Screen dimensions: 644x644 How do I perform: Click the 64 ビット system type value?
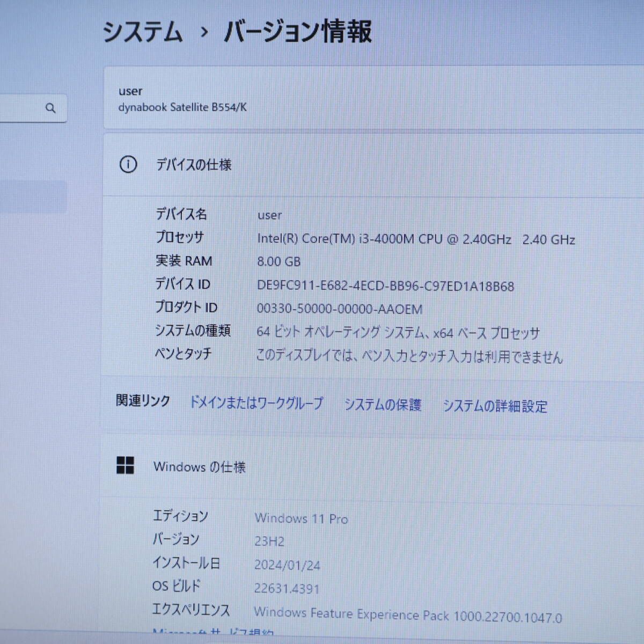tap(398, 333)
